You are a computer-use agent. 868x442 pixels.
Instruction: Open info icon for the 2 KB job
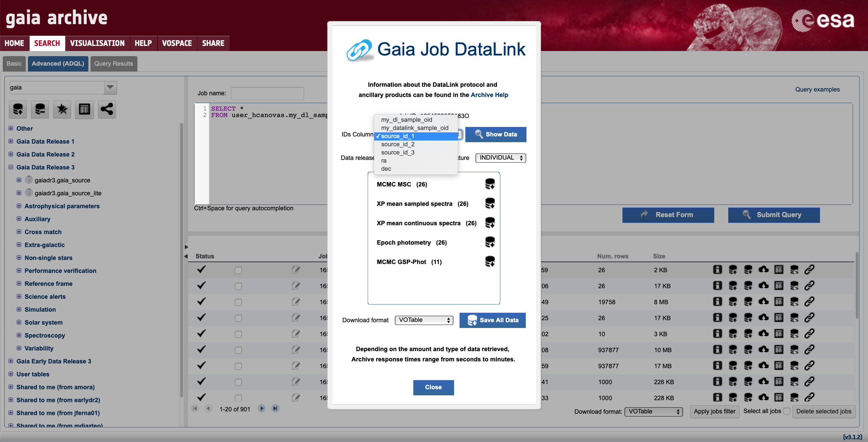[717, 270]
